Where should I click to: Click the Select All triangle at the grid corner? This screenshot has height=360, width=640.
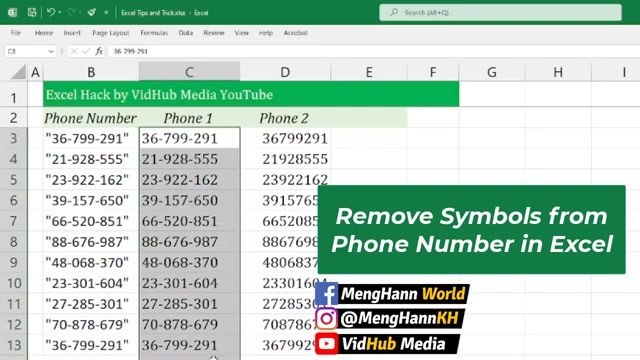[19, 72]
